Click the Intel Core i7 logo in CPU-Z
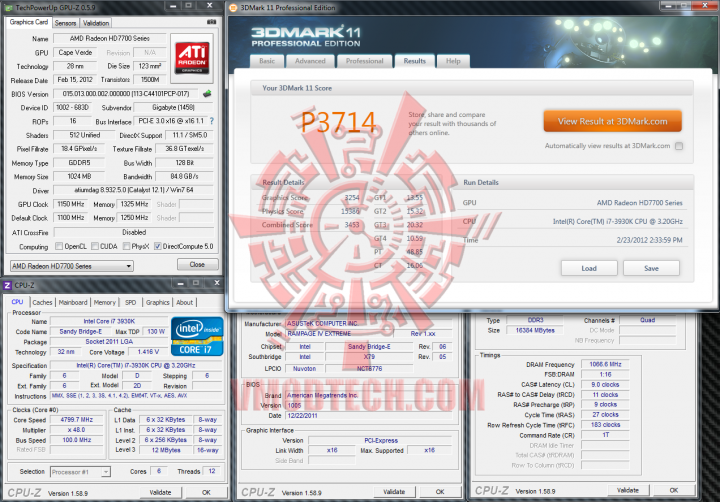 click(197, 336)
